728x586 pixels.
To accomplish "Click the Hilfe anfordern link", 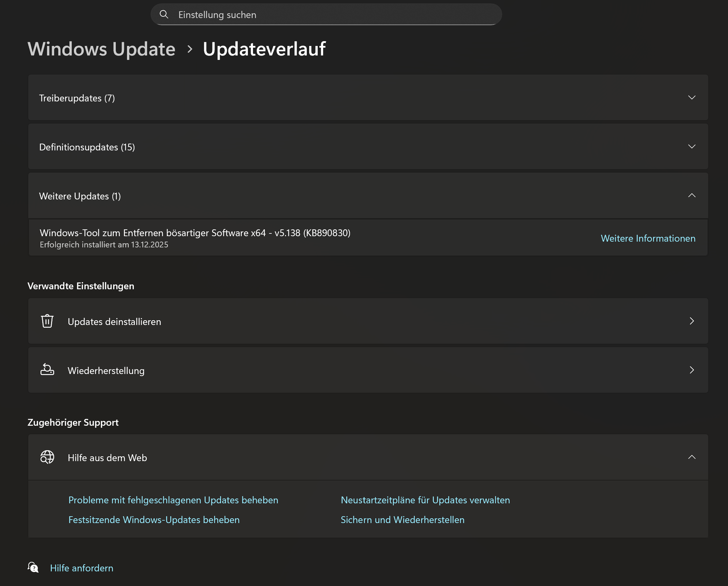I will tap(81, 568).
